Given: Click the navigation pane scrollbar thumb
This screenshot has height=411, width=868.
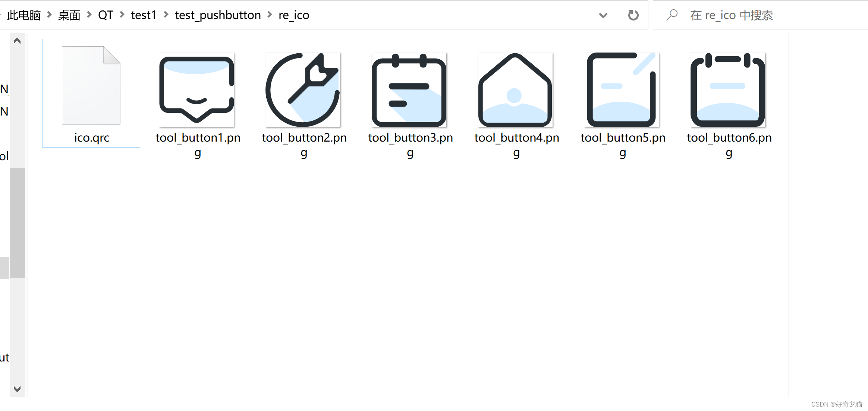Looking at the screenshot, I should click(x=17, y=223).
